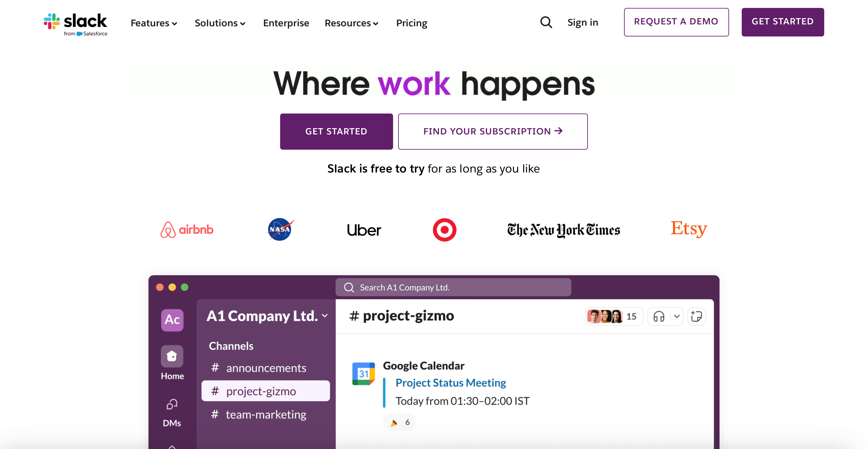Click the Target bullseye logo
This screenshot has width=868, height=449.
click(444, 230)
